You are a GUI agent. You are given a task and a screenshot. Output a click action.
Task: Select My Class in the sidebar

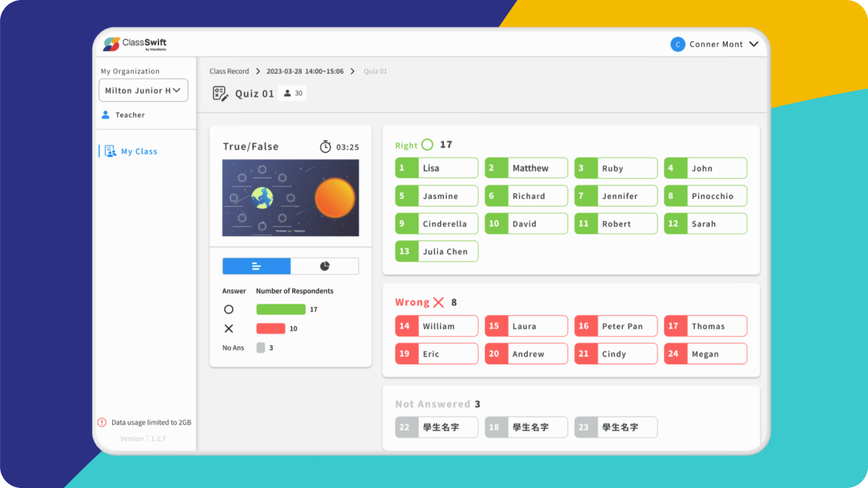coord(137,151)
